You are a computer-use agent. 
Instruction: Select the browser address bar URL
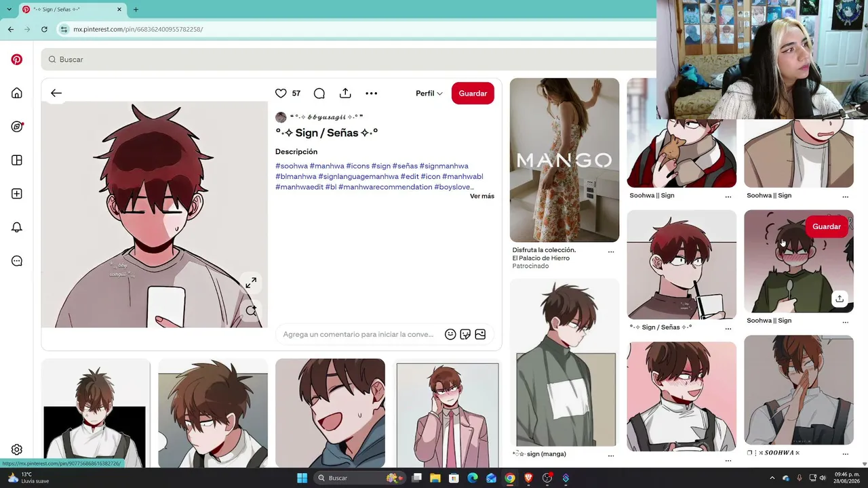[138, 29]
